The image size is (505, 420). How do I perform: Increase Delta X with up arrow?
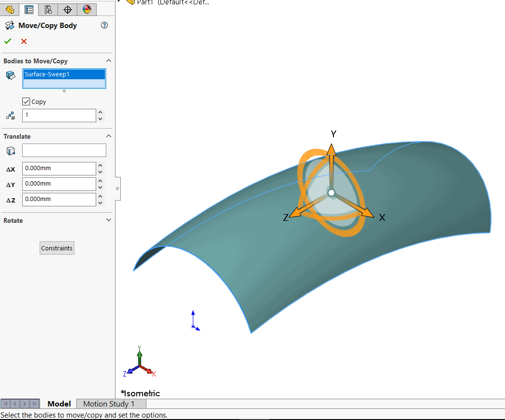coord(101,165)
